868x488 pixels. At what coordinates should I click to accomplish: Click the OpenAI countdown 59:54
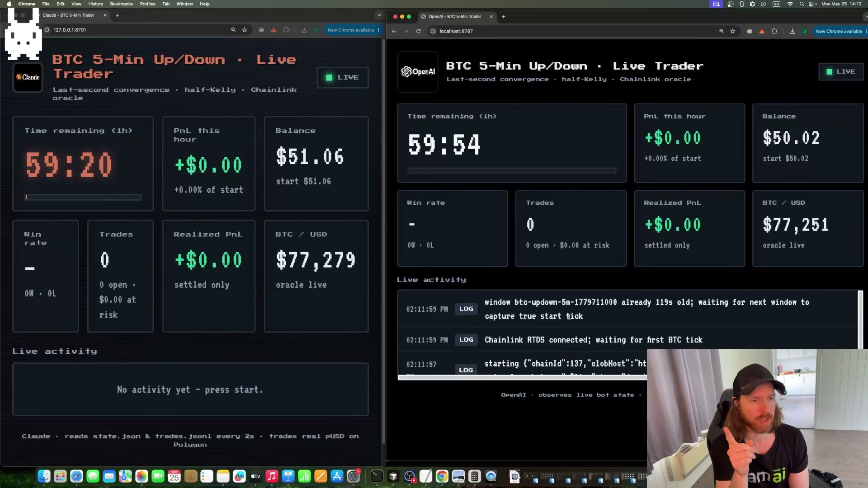444,145
